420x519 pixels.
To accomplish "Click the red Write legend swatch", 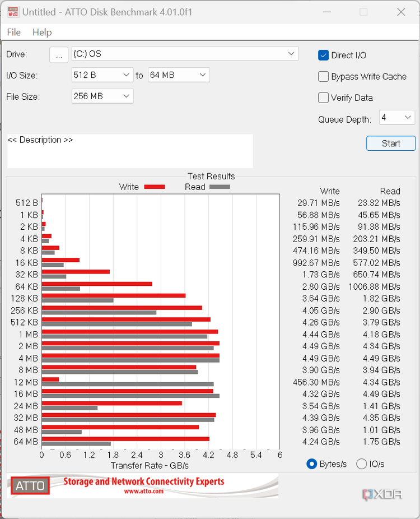I will click(x=155, y=187).
